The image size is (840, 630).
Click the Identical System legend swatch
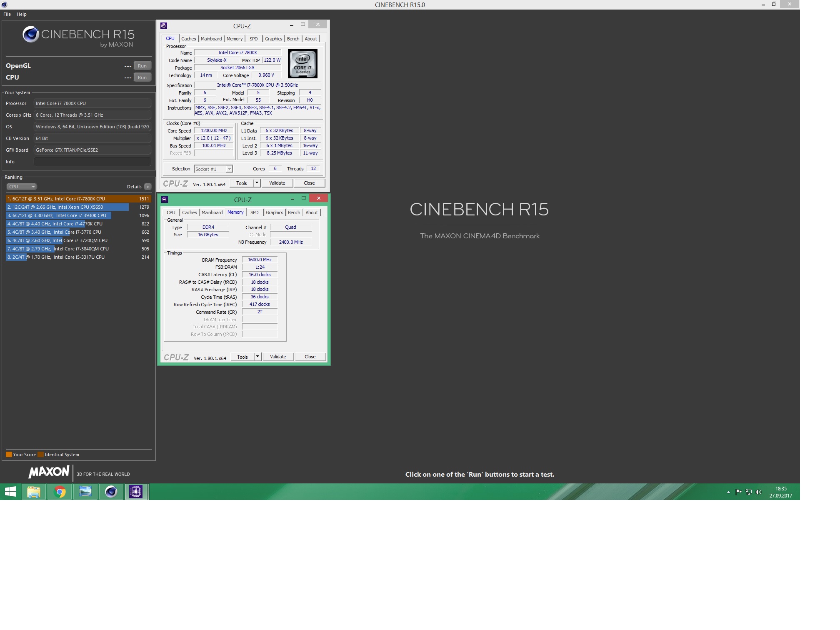click(x=40, y=455)
